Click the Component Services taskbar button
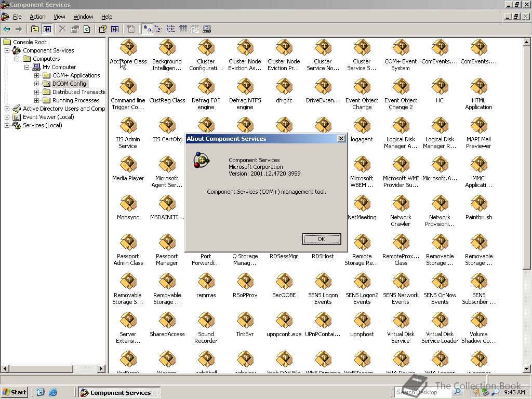 (x=119, y=392)
